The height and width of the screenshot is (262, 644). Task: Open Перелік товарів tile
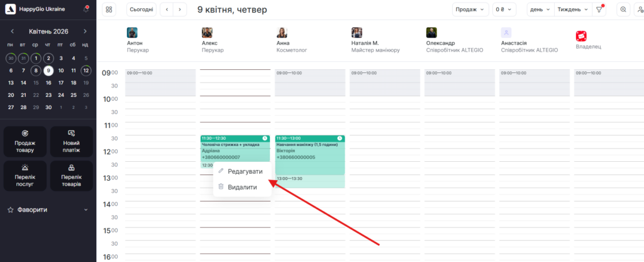pos(71,175)
